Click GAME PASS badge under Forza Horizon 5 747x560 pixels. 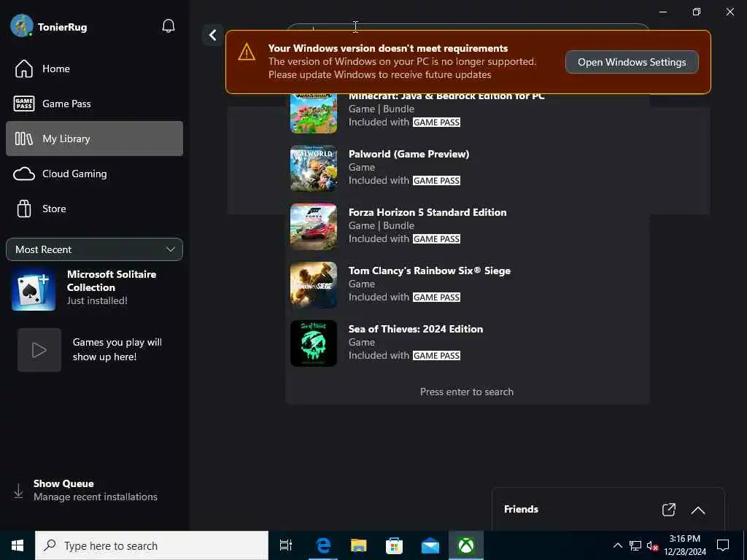pyautogui.click(x=436, y=239)
